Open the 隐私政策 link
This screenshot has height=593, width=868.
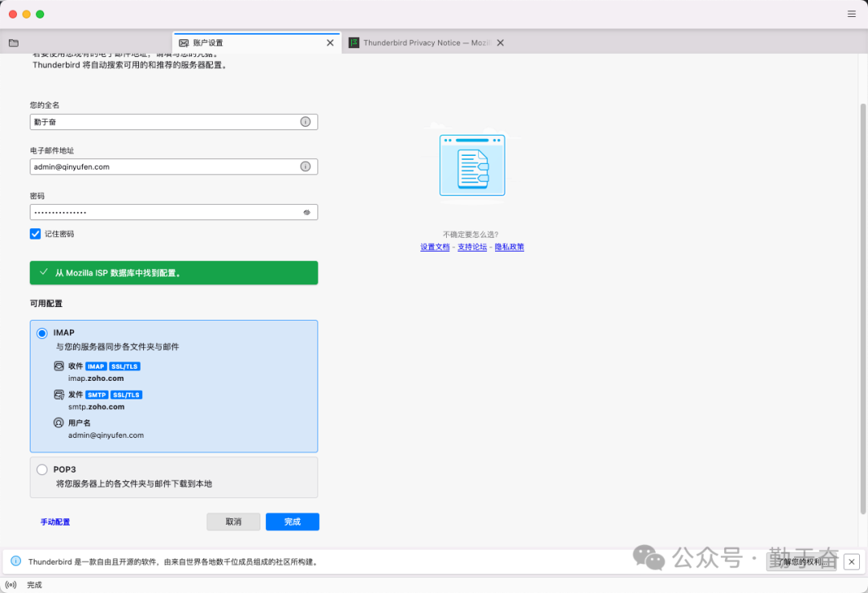pos(510,247)
